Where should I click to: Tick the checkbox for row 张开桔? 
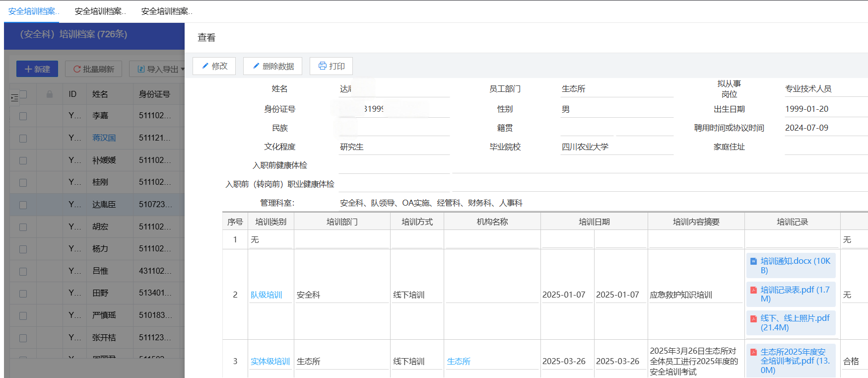point(23,338)
